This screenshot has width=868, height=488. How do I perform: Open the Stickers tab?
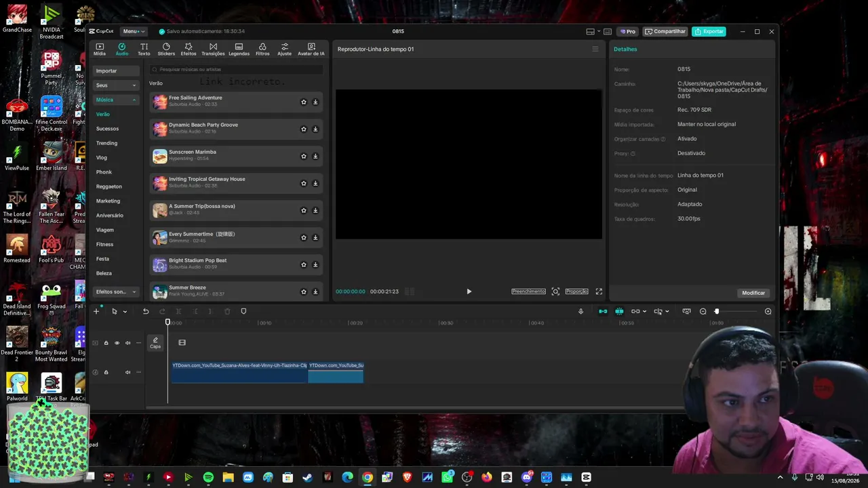166,49
